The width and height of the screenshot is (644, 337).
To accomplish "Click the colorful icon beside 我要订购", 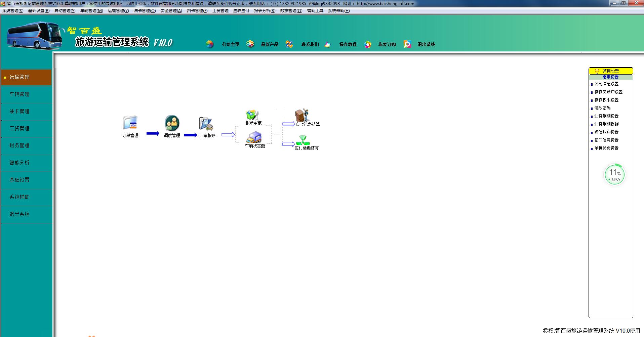I will [x=368, y=44].
